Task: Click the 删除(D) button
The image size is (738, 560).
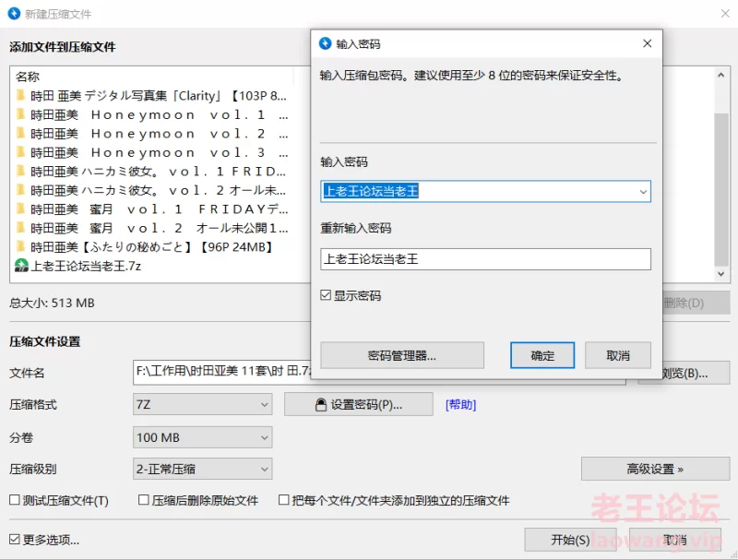Action: [x=696, y=303]
